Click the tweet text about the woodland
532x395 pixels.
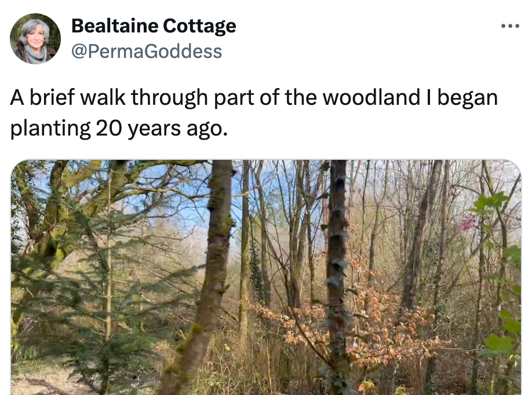pos(254,113)
